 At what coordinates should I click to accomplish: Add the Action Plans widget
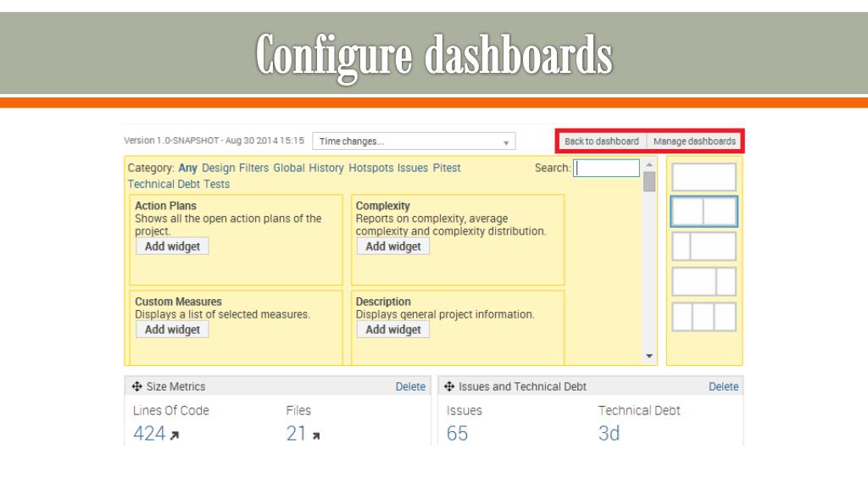(172, 247)
